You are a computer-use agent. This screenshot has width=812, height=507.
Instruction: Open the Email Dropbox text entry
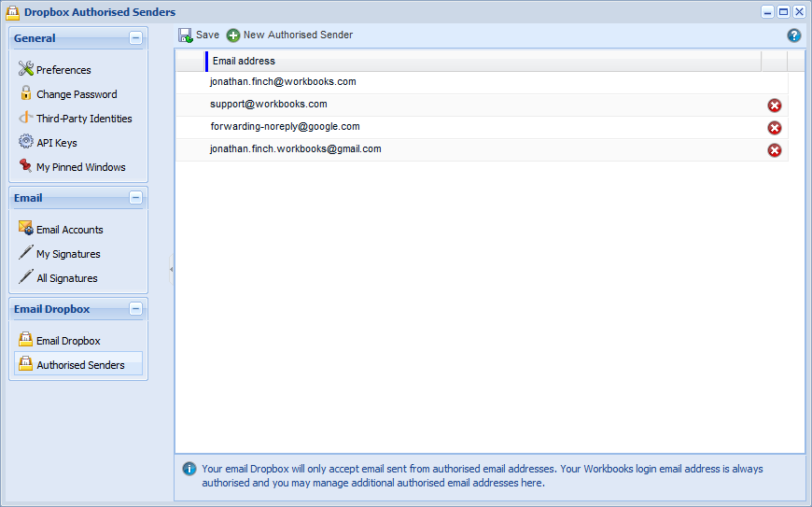click(x=68, y=342)
